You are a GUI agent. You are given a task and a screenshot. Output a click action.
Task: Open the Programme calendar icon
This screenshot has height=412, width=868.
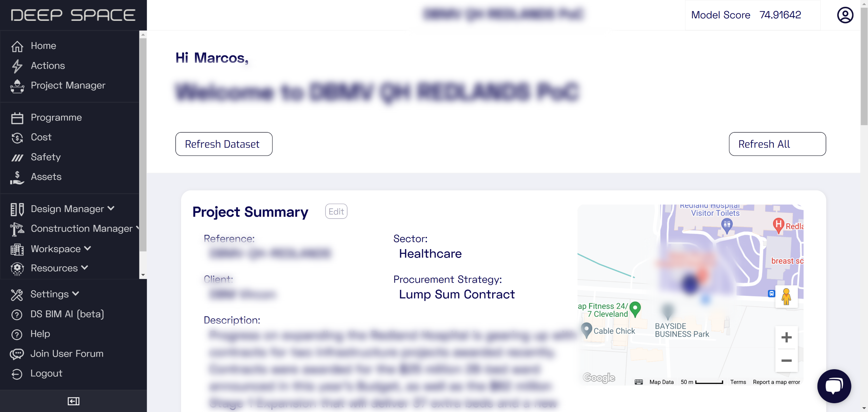tap(17, 118)
